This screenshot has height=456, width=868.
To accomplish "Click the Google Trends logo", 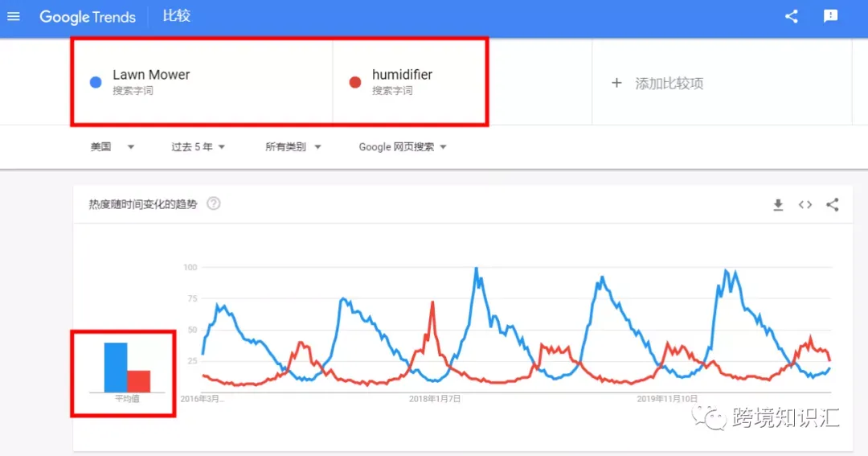I will (88, 17).
